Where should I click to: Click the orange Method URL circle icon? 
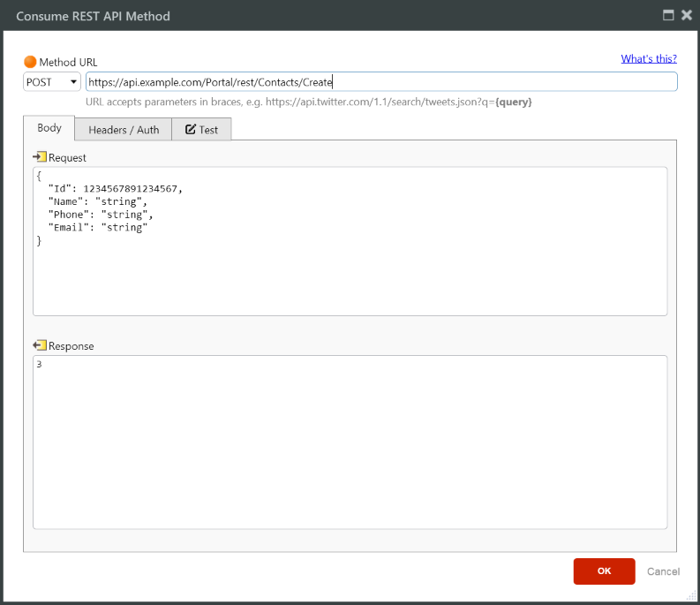(x=30, y=63)
